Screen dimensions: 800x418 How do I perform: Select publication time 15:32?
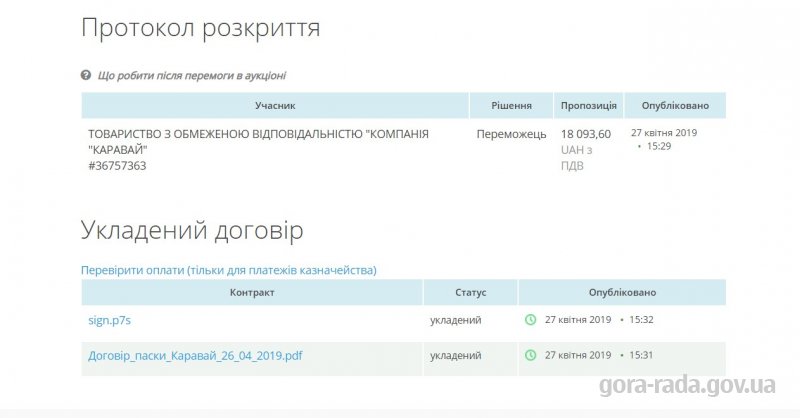tap(641, 319)
